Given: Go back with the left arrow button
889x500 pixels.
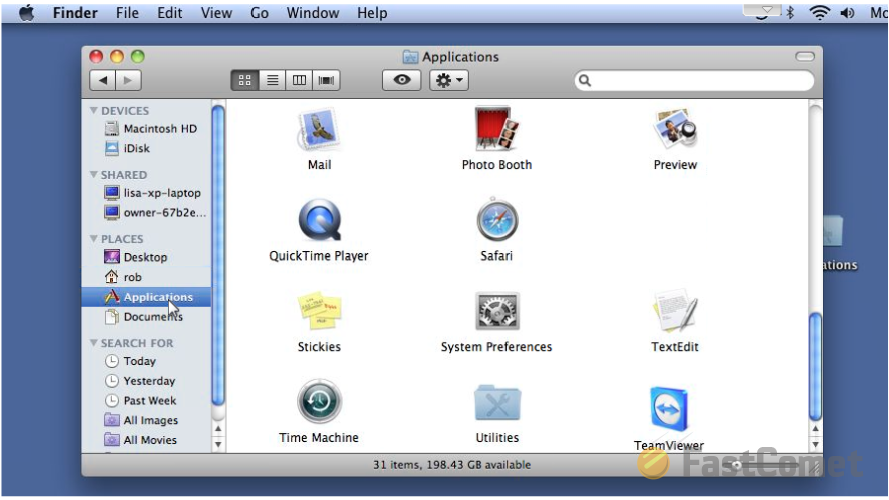Looking at the screenshot, I should pos(103,80).
